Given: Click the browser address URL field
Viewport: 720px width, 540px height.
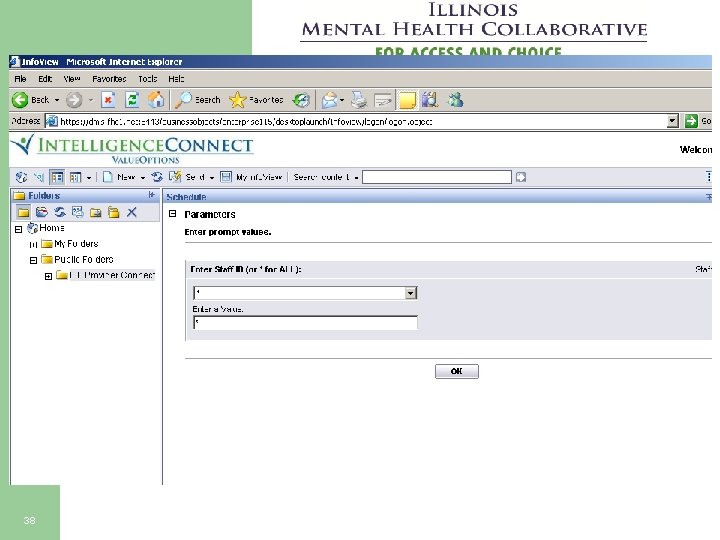Looking at the screenshot, I should click(356, 121).
